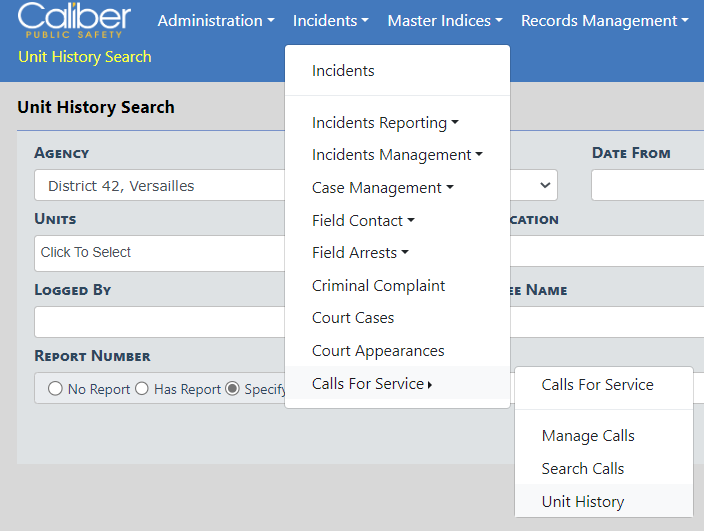Screen dimensions: 704x531
Task: Click the Units 'Click To Select' field
Action: click(x=160, y=253)
